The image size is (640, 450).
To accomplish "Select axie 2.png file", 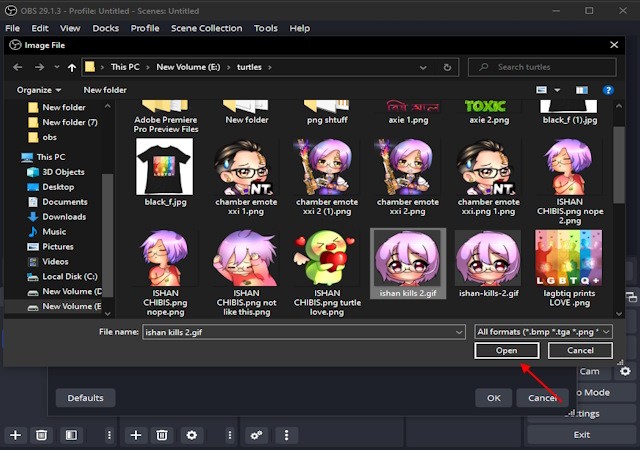I will point(489,113).
